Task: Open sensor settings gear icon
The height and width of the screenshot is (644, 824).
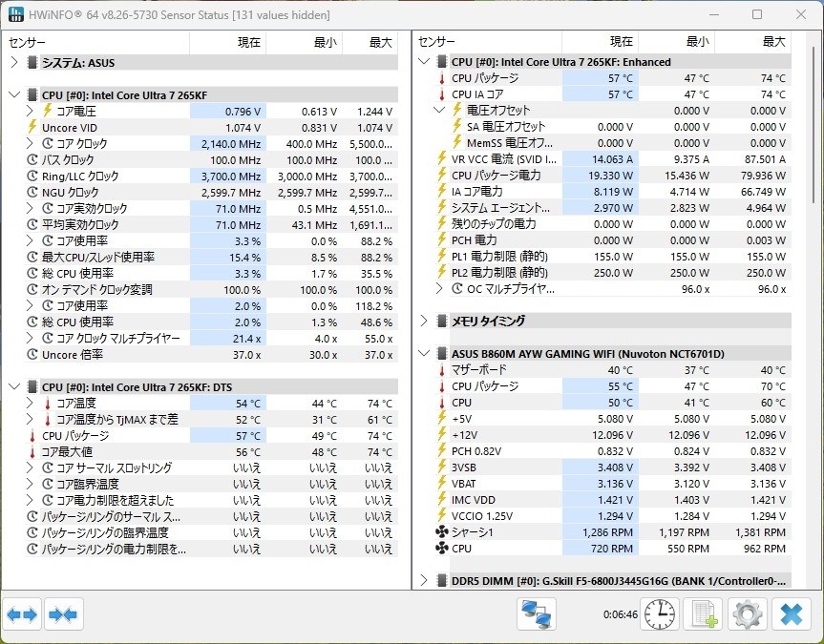Action: (747, 614)
